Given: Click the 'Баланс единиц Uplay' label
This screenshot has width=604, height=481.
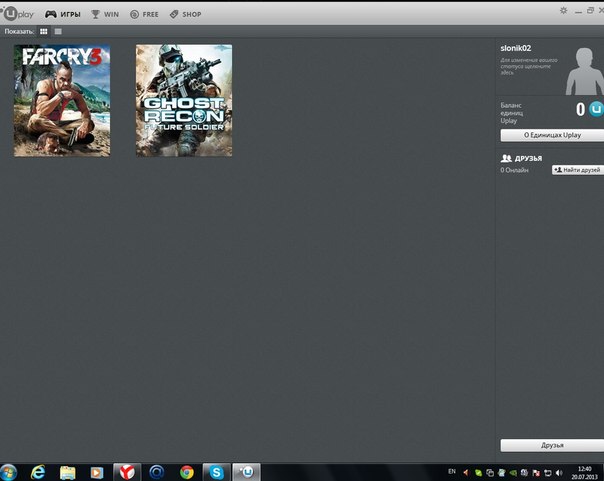Looking at the screenshot, I should [x=512, y=113].
